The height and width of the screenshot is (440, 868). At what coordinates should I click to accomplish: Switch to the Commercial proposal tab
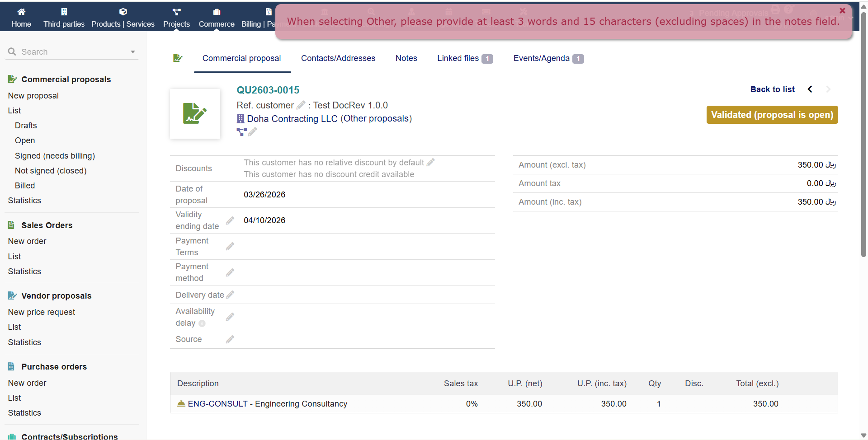pos(242,58)
